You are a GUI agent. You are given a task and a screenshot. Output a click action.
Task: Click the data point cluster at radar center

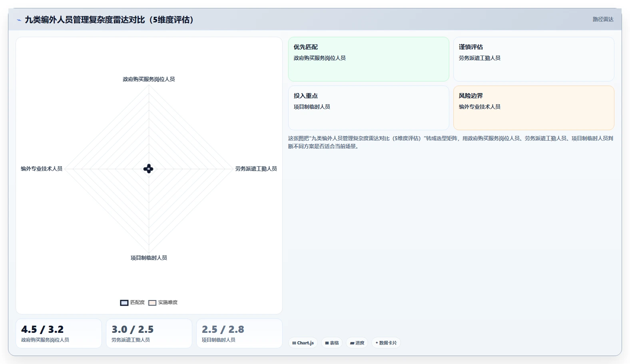click(148, 169)
